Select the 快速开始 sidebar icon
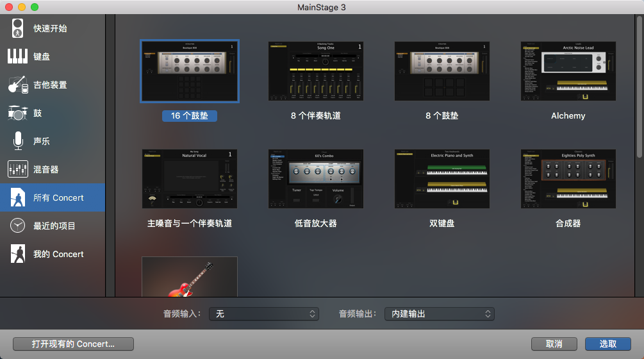Image resolution: width=644 pixels, height=359 pixels. pos(17,28)
